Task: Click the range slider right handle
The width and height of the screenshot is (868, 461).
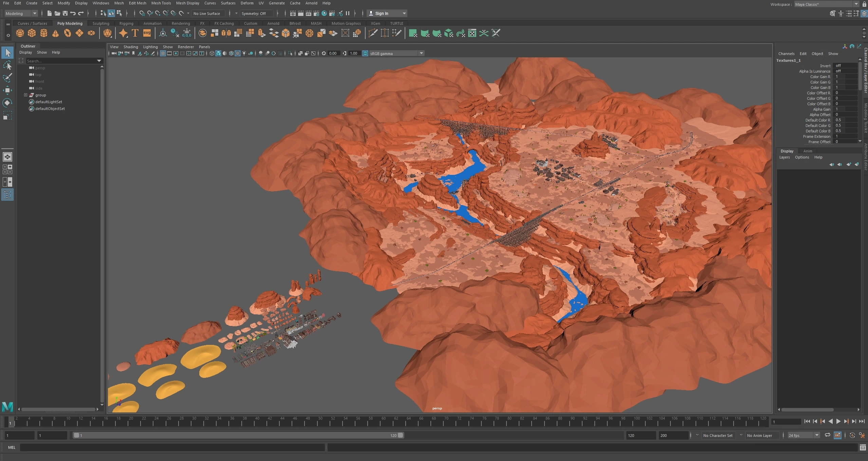Action: tap(401, 435)
